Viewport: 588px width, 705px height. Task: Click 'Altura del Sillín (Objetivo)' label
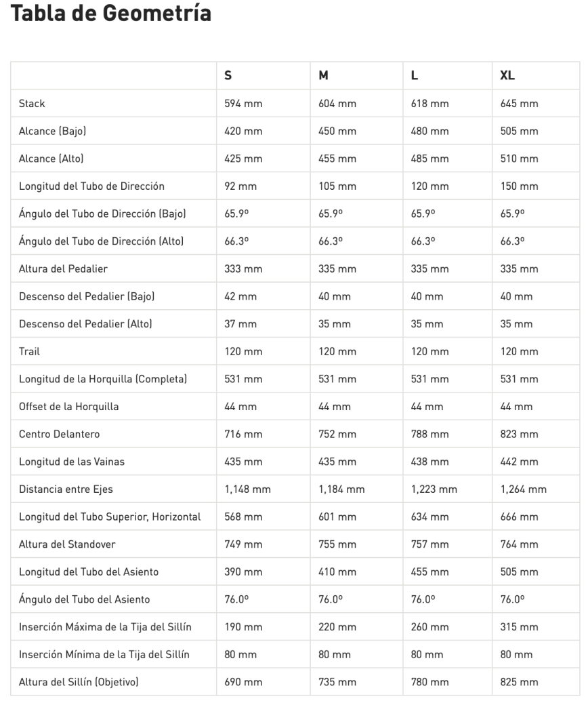coord(79,682)
